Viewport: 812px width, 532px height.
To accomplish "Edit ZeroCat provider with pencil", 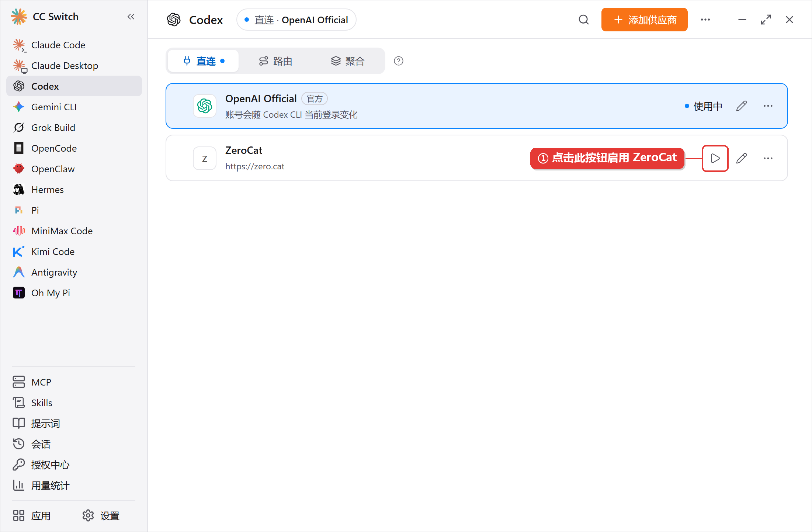I will pos(741,158).
